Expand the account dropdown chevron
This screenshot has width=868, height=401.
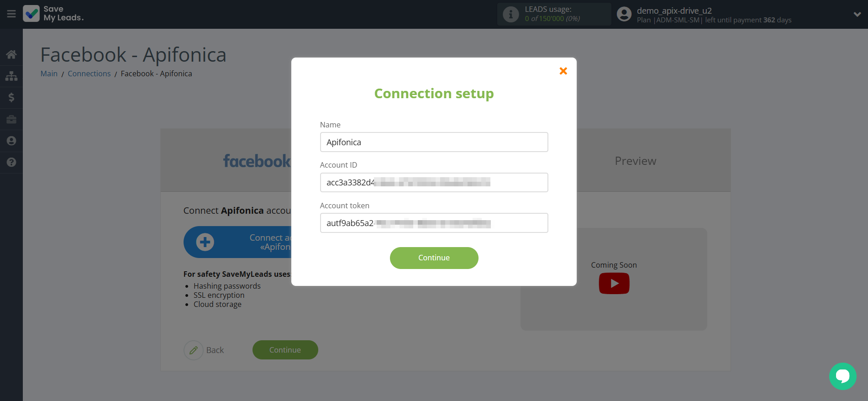coord(857,14)
